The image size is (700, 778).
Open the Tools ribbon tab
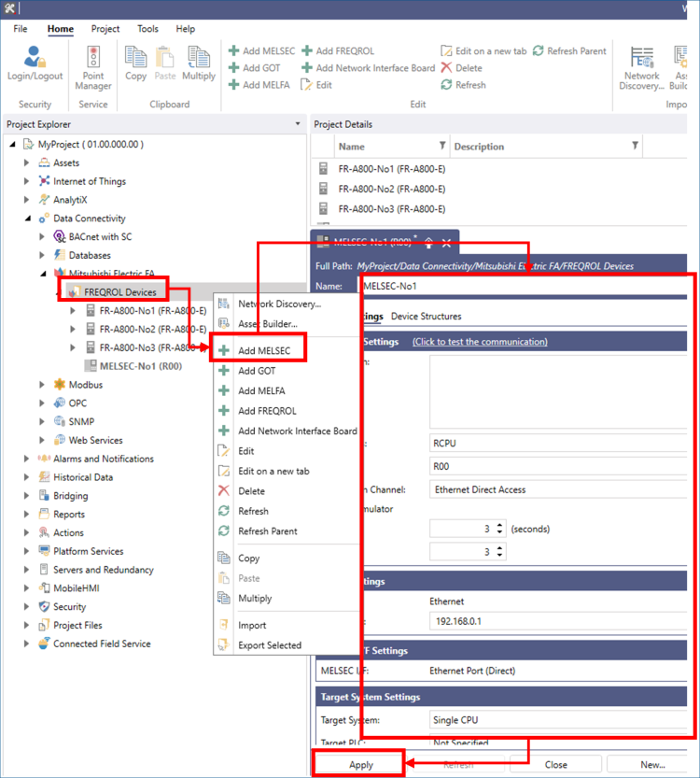[x=147, y=29]
